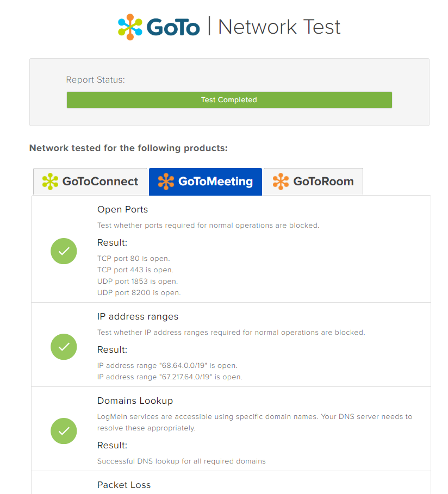Switch to the GoToConnect tab
The height and width of the screenshot is (494, 448).
tap(90, 180)
